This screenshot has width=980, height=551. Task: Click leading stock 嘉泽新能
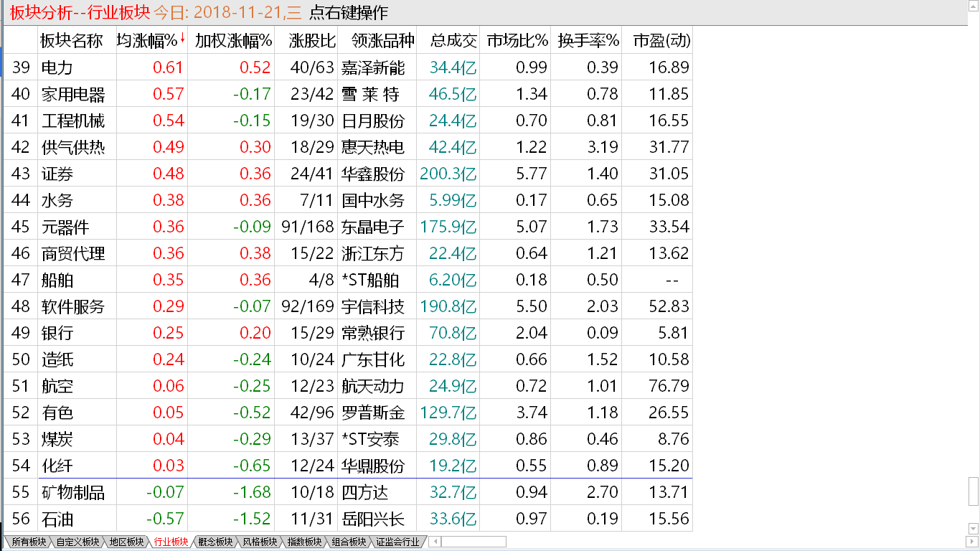373,67
